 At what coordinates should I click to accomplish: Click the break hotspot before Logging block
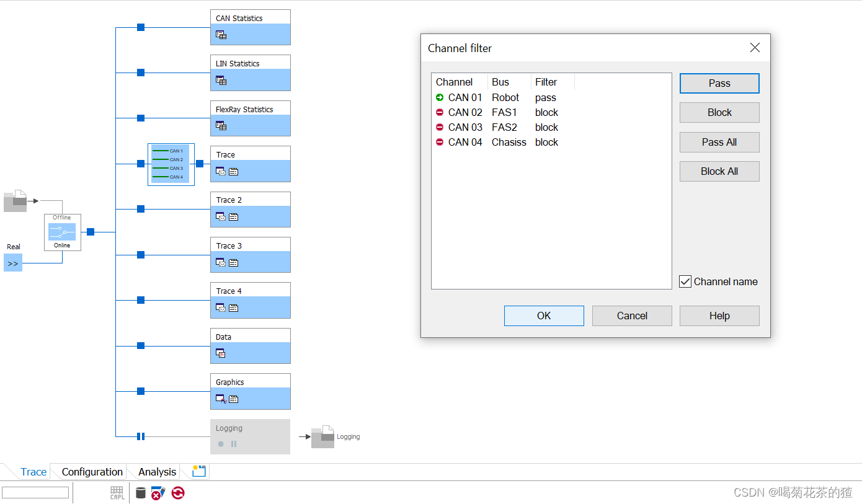141,436
